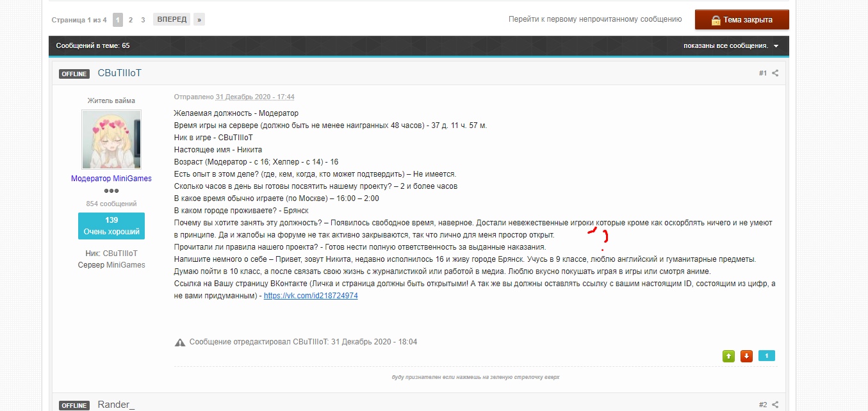The width and height of the screenshot is (868, 411).
Task: Click the ВПЕРЕД next page button
Action: click(x=172, y=19)
